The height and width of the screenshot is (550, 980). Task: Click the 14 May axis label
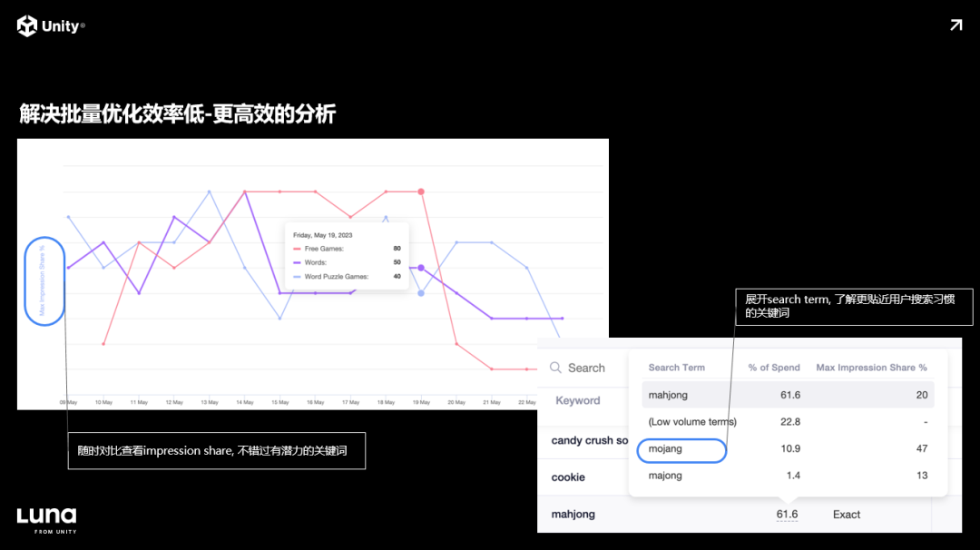[x=244, y=402]
